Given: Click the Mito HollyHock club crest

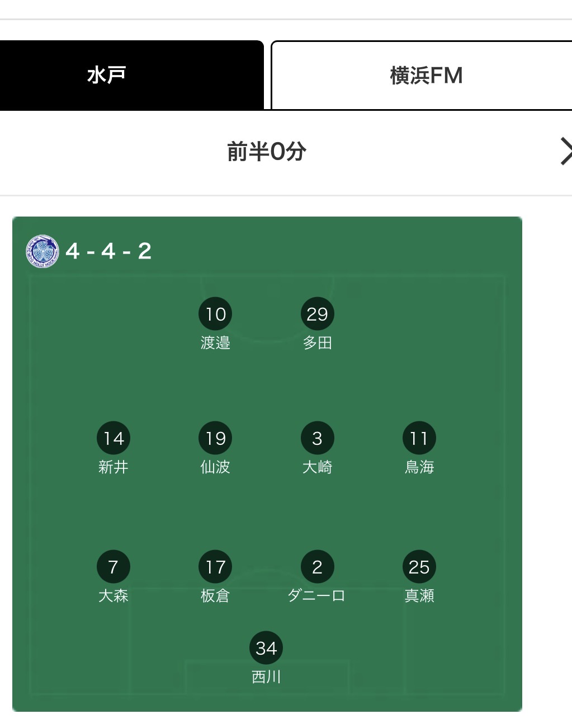Looking at the screenshot, I should 42,251.
